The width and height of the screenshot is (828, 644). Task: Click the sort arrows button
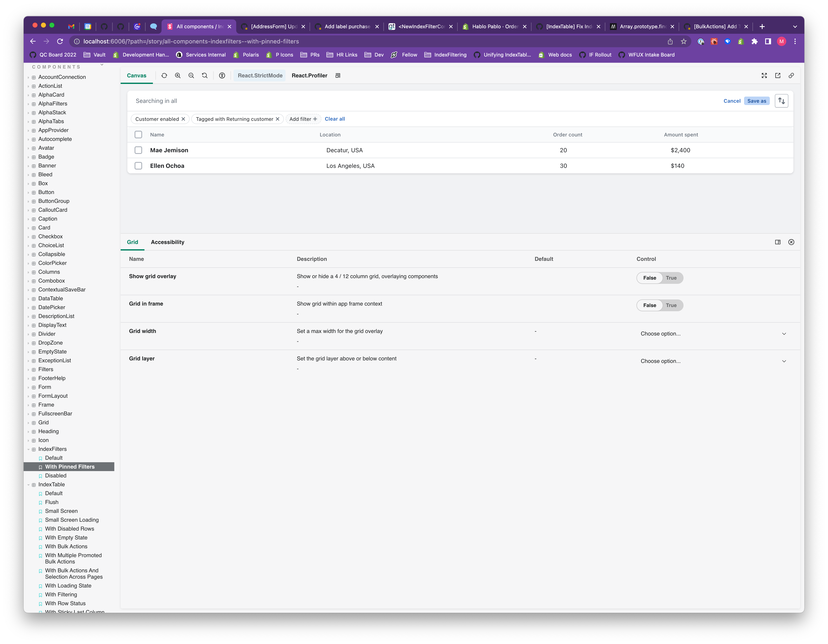781,101
